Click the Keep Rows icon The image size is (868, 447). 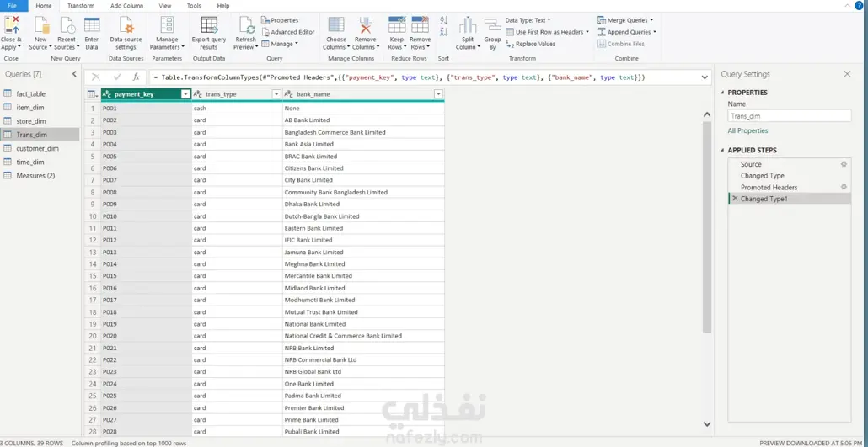(397, 25)
